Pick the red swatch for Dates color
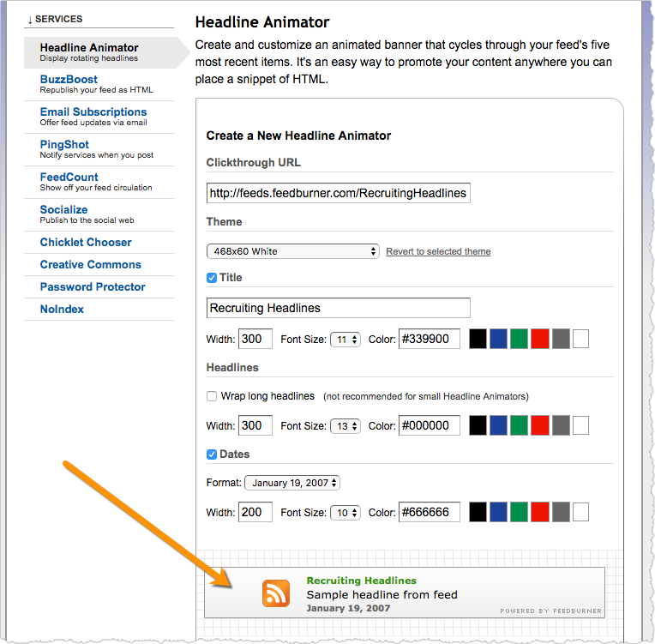This screenshot has height=644, width=655. point(540,512)
